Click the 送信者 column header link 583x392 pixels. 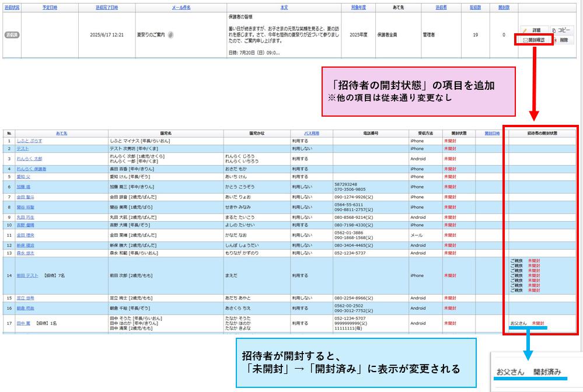(x=441, y=8)
